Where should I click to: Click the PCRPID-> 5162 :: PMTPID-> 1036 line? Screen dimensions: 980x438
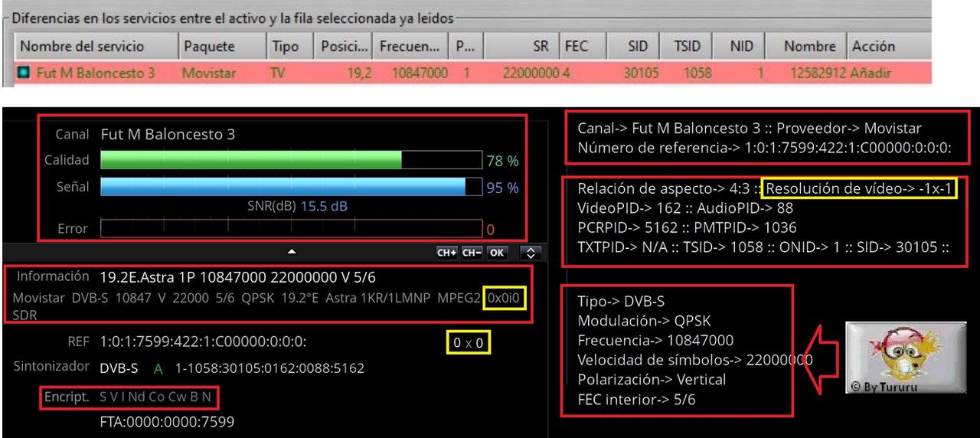click(687, 227)
